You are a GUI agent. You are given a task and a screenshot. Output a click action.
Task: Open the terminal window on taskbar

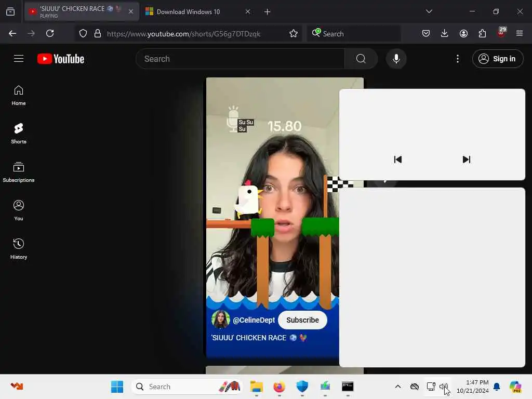(348, 387)
